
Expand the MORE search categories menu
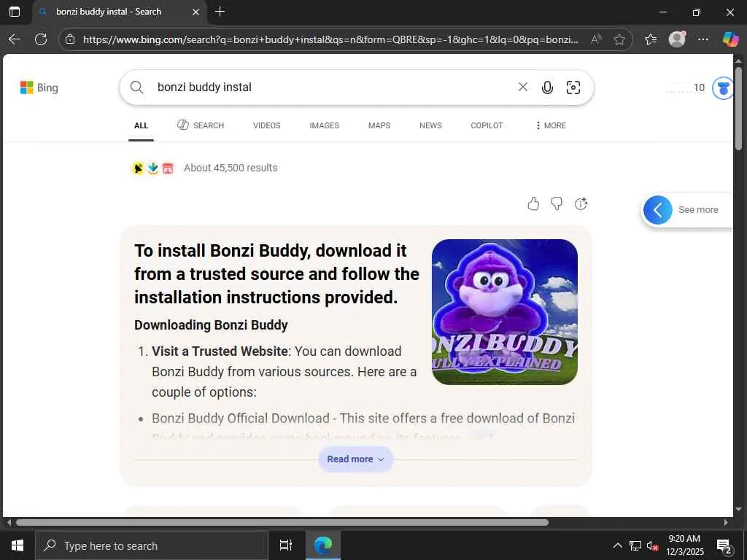coord(550,125)
